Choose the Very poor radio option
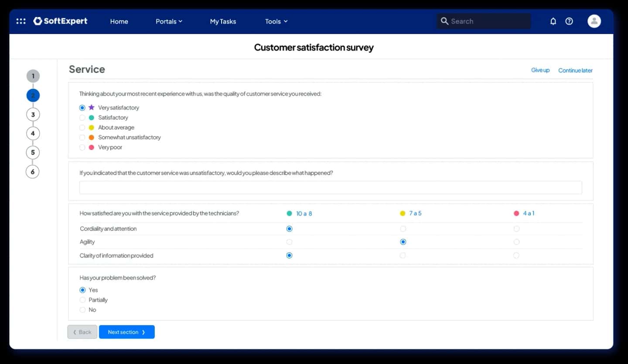Viewport: 628px width, 364px height. pos(82,147)
